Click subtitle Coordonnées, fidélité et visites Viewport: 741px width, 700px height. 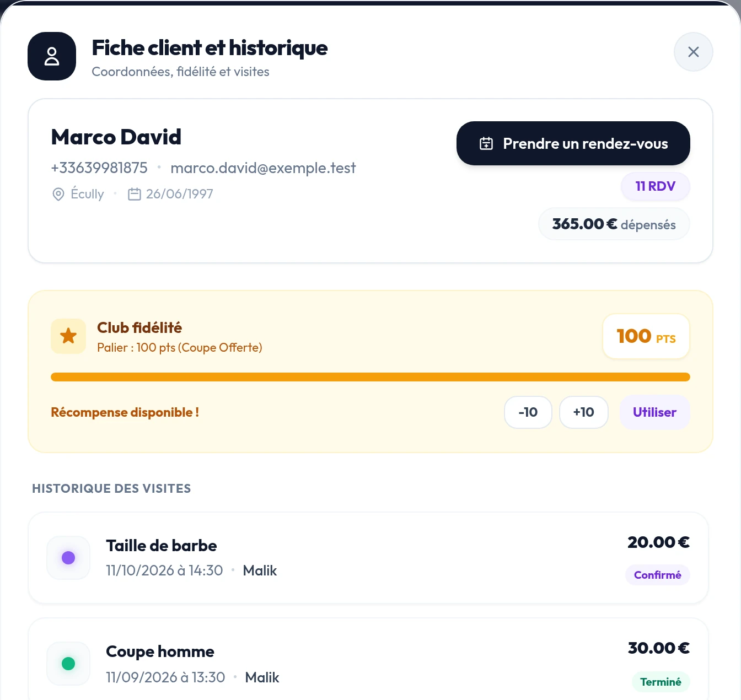(180, 72)
